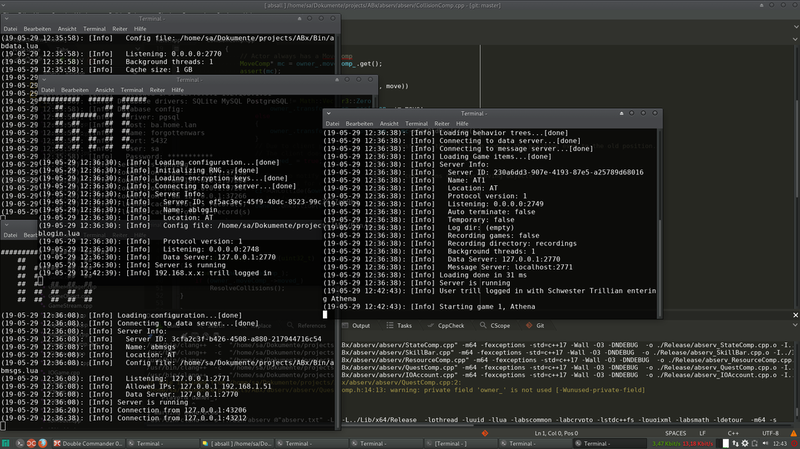Open Bearbeiten menu in the ablogin terminal window
Image resolution: width=800 pixels, height=449 pixels.
point(74,90)
